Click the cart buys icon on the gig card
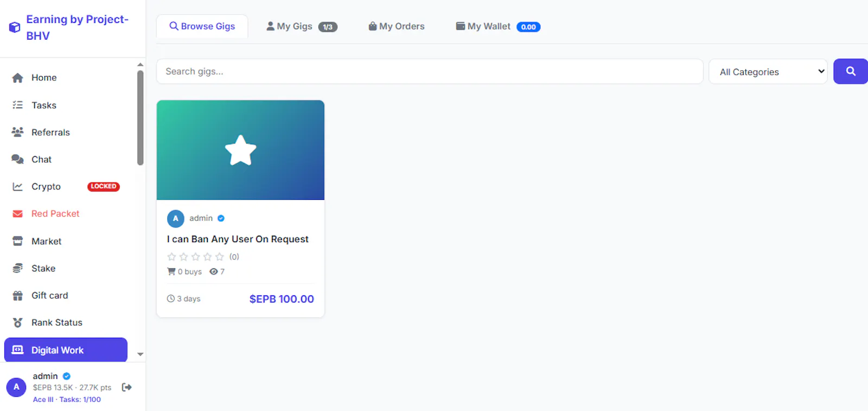 [171, 271]
